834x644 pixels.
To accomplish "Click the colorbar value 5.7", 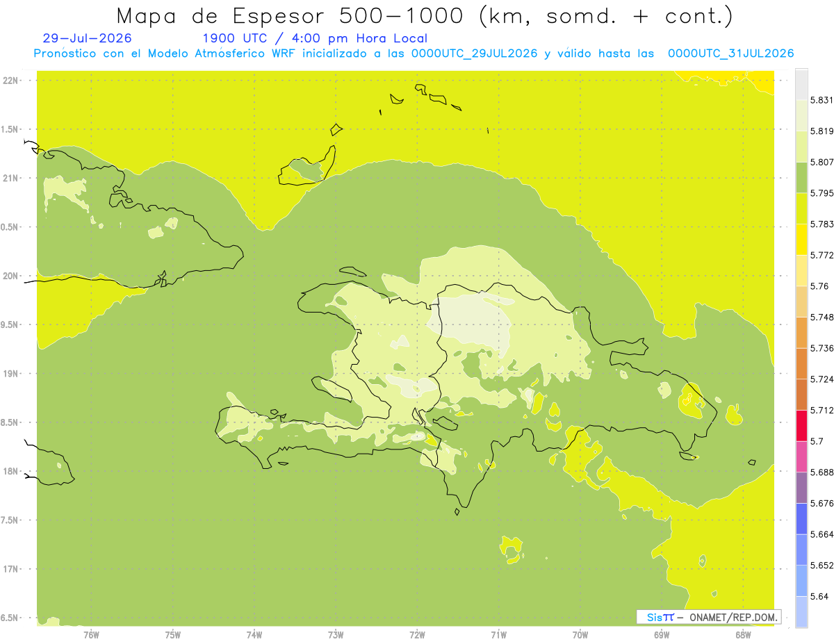I will (x=817, y=441).
